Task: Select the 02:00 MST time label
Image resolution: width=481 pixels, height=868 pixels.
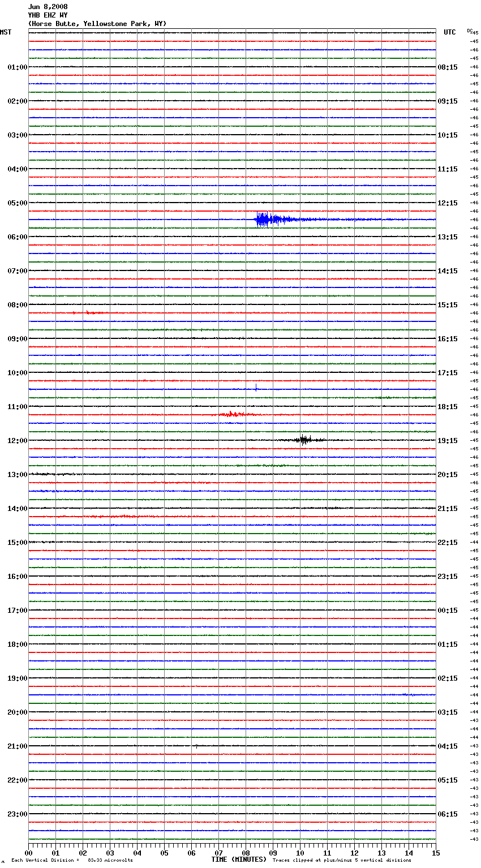Action: [x=17, y=101]
